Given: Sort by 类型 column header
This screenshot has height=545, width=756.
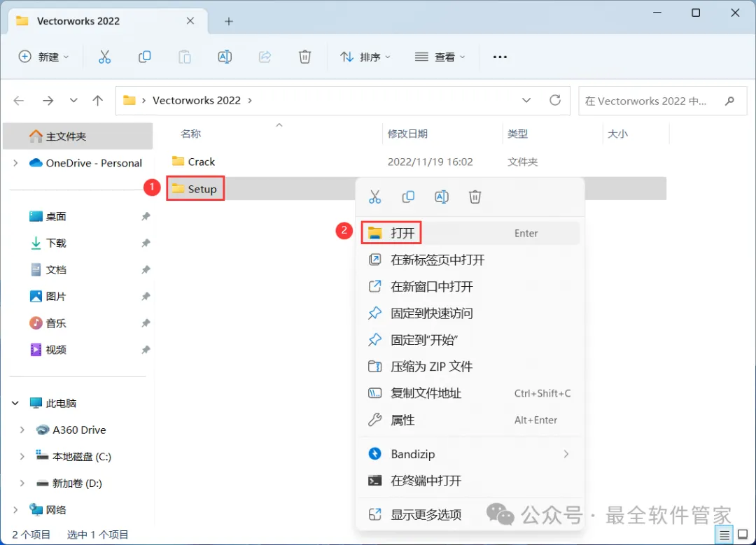Looking at the screenshot, I should (x=518, y=134).
